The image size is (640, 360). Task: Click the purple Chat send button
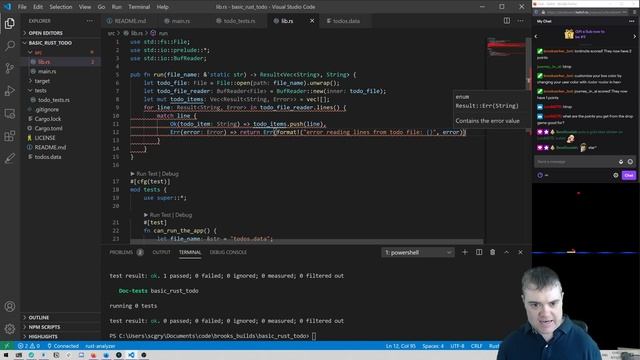629,175
